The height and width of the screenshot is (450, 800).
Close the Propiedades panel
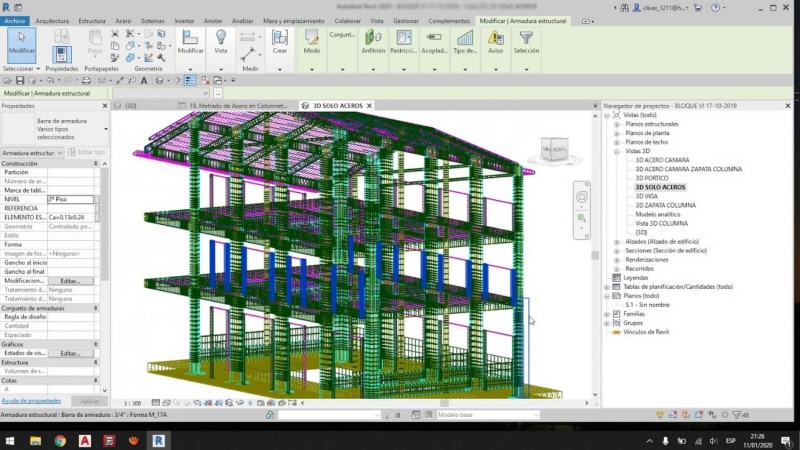pos(105,106)
